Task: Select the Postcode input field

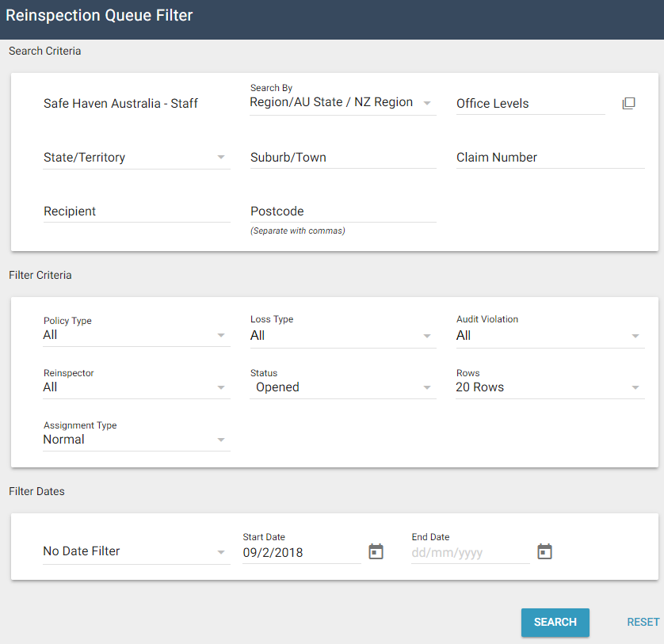Action: click(342, 211)
